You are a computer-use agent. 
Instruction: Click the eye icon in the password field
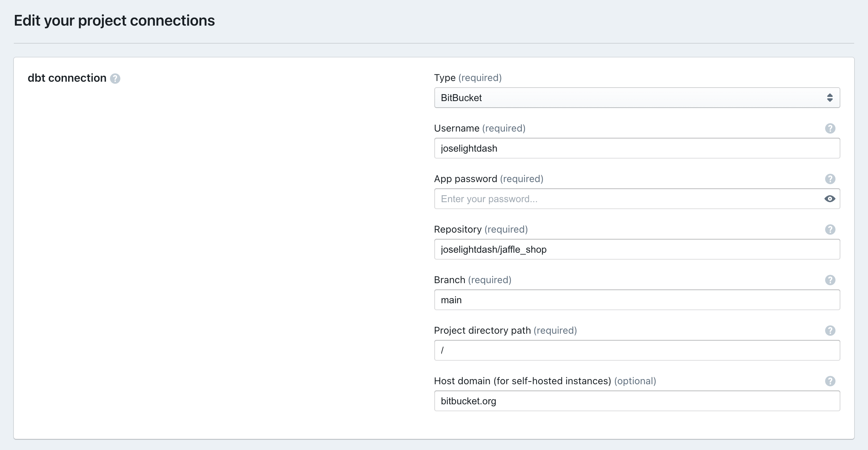[x=829, y=199]
